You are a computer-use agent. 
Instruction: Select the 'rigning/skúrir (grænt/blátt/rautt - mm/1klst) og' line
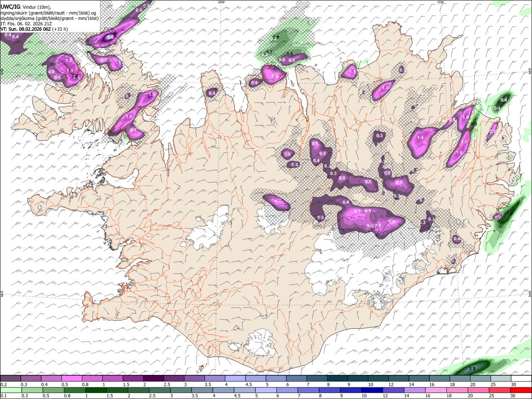(48, 12)
